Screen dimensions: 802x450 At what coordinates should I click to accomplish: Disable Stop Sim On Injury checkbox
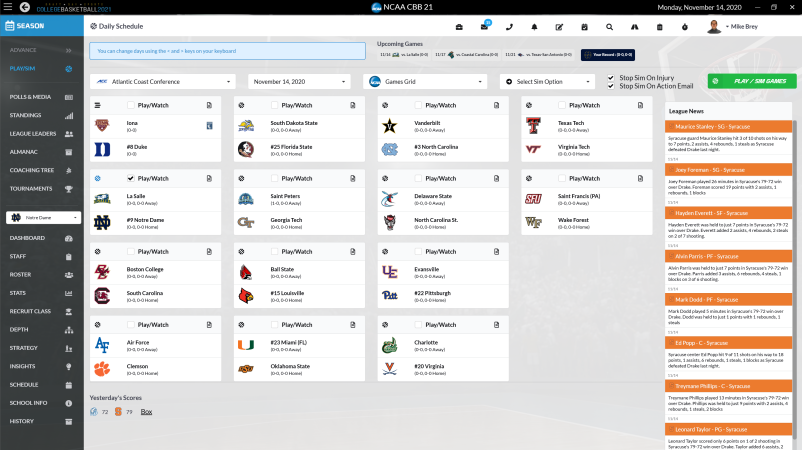[x=611, y=77]
